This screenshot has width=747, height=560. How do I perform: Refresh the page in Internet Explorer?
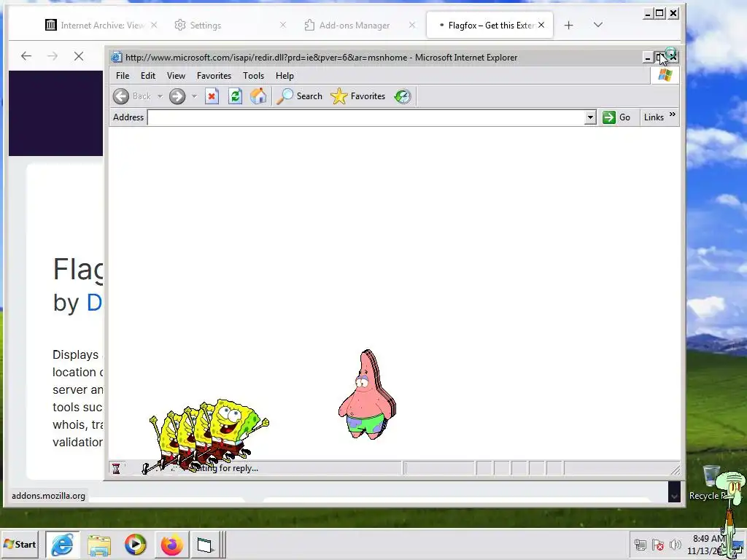point(235,96)
